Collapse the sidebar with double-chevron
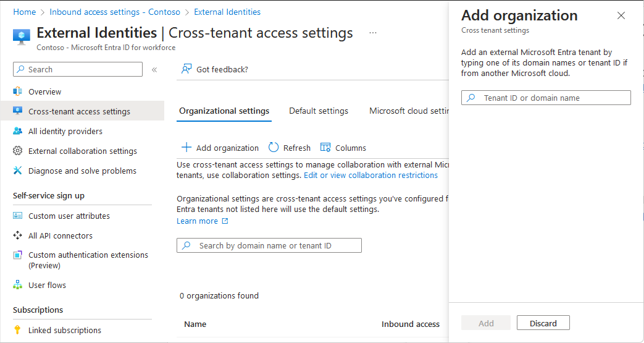The image size is (644, 343). pyautogui.click(x=154, y=70)
